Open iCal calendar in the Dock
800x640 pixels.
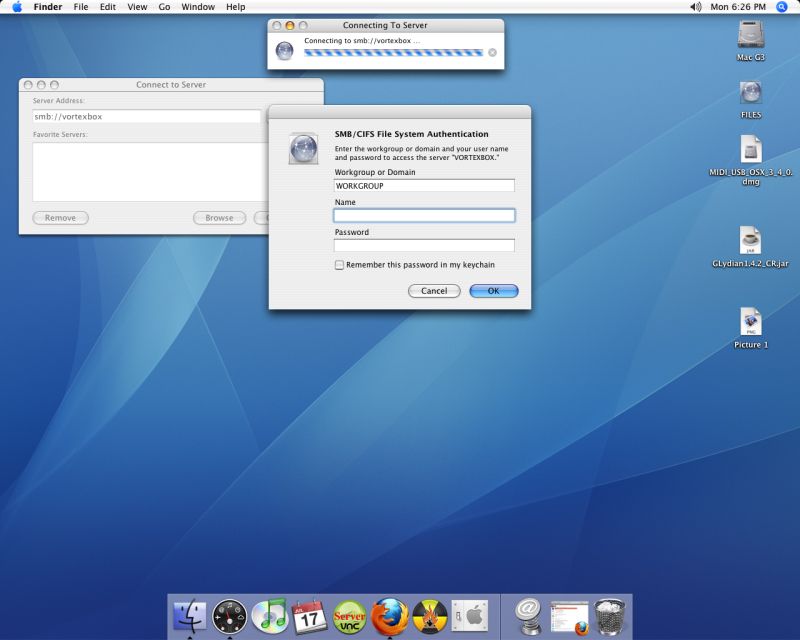click(309, 617)
